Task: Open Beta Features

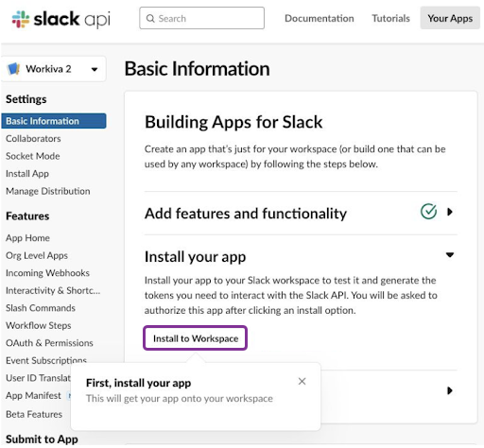Action: [34, 414]
